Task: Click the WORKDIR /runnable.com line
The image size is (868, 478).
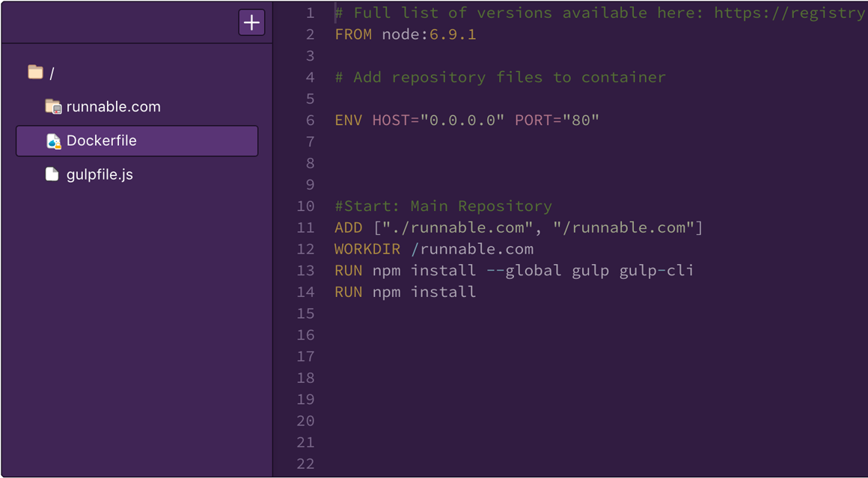Action: [x=434, y=249]
